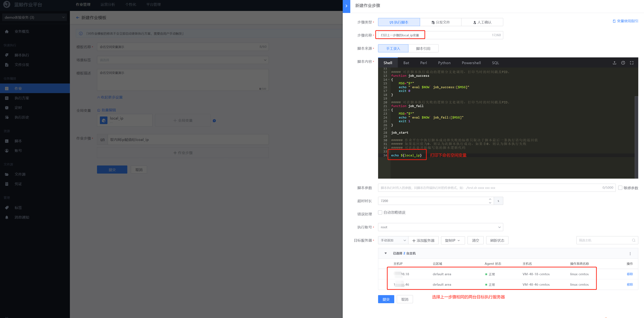Choose 脚本引用 script source
644x318 pixels.
click(423, 48)
